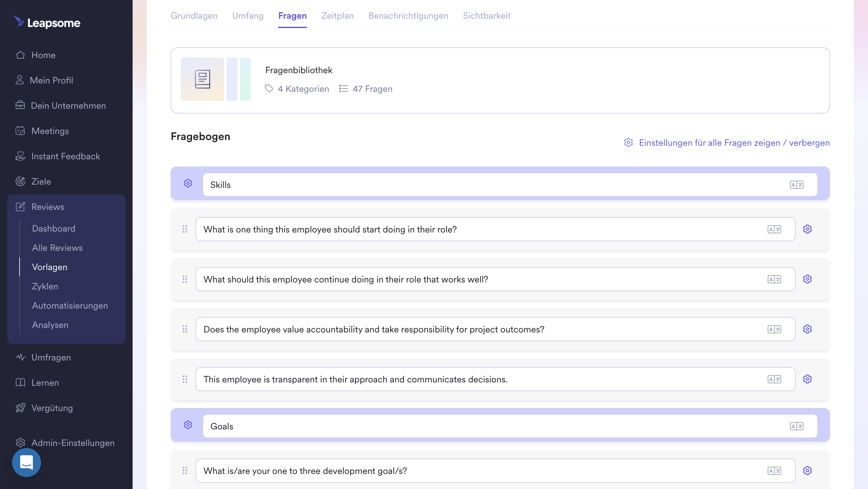The height and width of the screenshot is (489, 868).
Task: Open translation icon for accountability question
Action: click(774, 329)
